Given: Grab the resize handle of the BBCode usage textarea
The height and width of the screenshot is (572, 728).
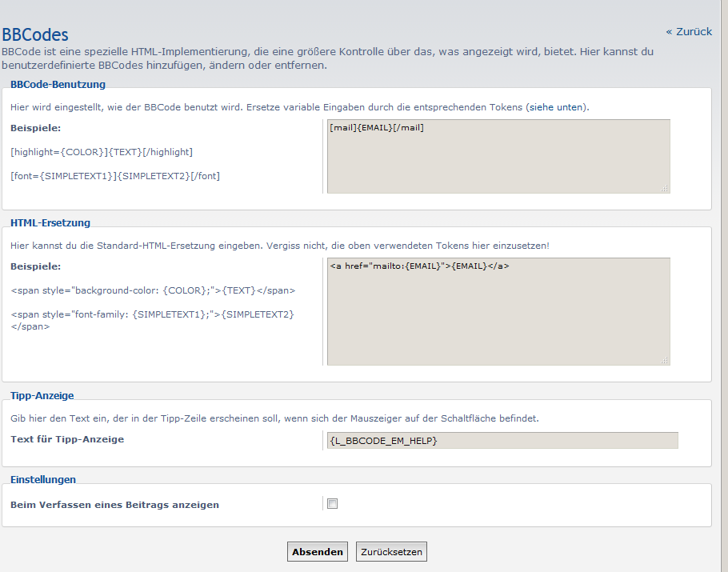Looking at the screenshot, I should (x=665, y=189).
